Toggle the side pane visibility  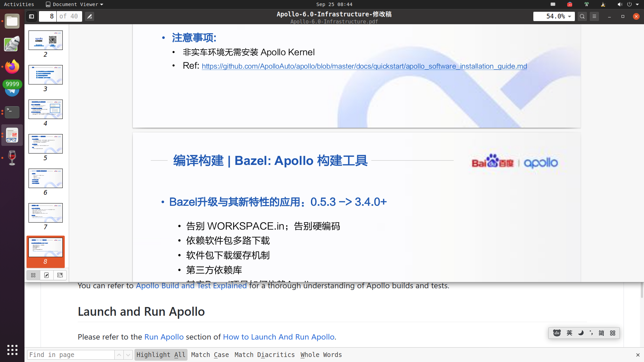click(31, 16)
